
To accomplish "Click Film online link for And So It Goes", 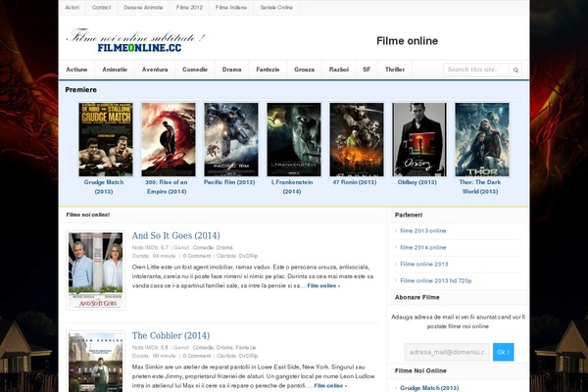I will (323, 286).
